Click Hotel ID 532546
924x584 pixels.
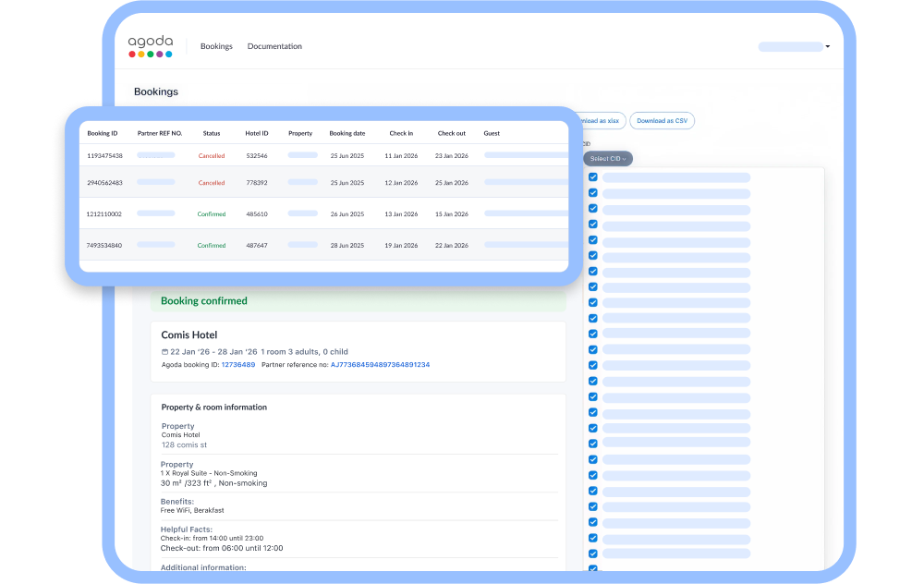pyautogui.click(x=257, y=155)
